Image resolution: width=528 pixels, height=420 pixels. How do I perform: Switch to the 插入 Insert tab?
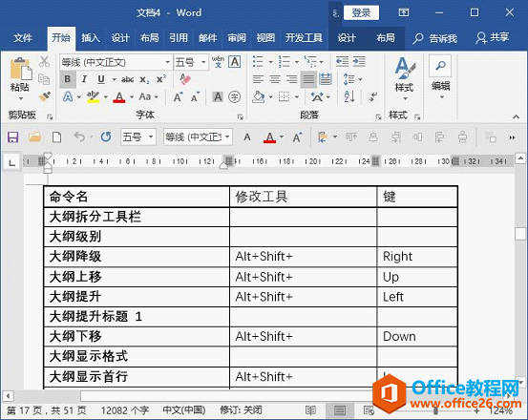click(91, 37)
